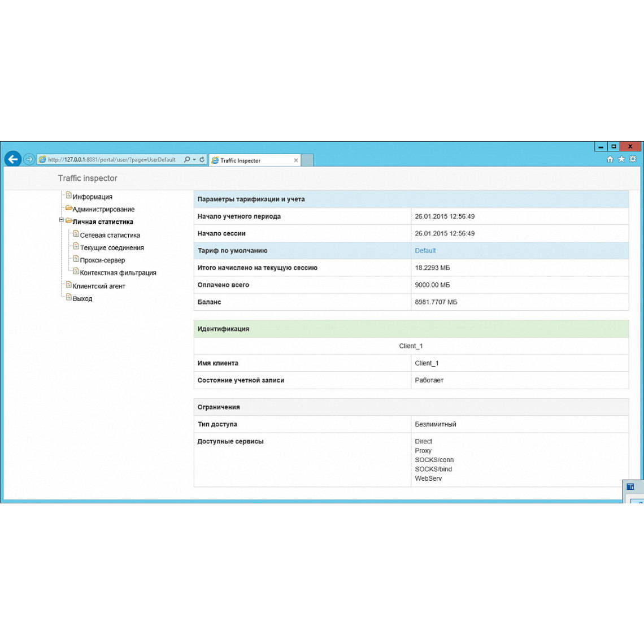Screen dimensions: 644x644
Task: Open Контекстная фильтрация page
Action: coord(118,273)
